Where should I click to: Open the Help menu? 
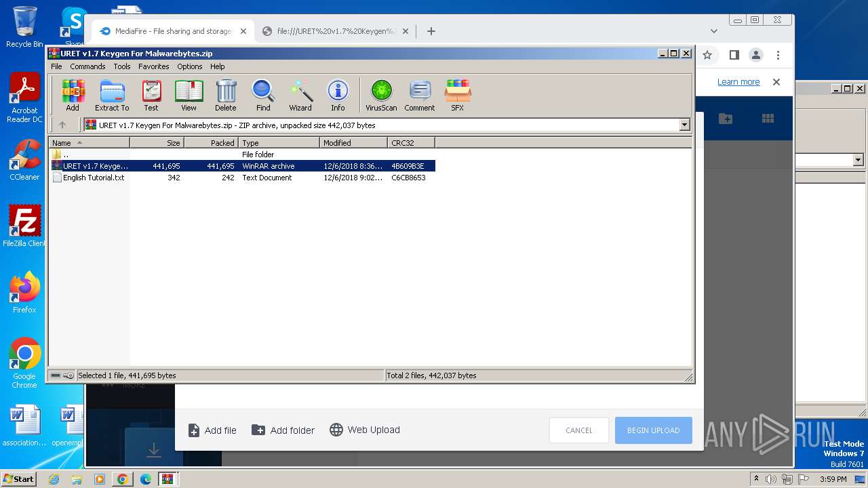(x=218, y=66)
